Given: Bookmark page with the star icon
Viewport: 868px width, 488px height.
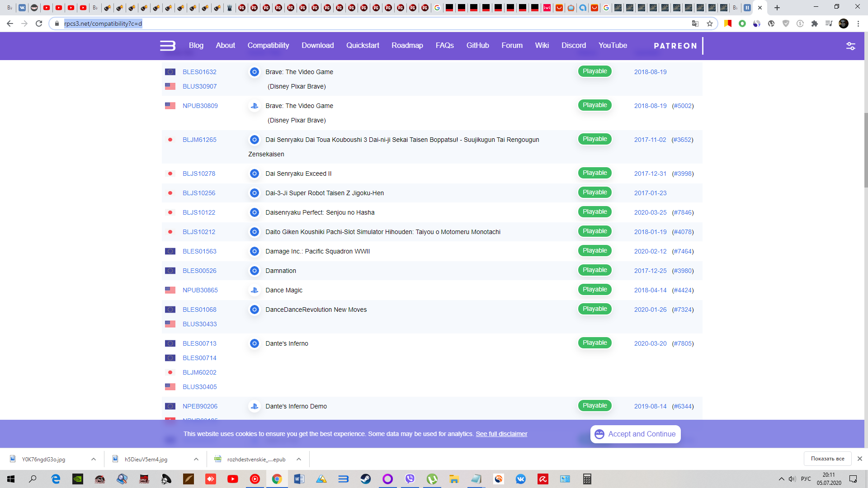Looking at the screenshot, I should click(x=710, y=23).
